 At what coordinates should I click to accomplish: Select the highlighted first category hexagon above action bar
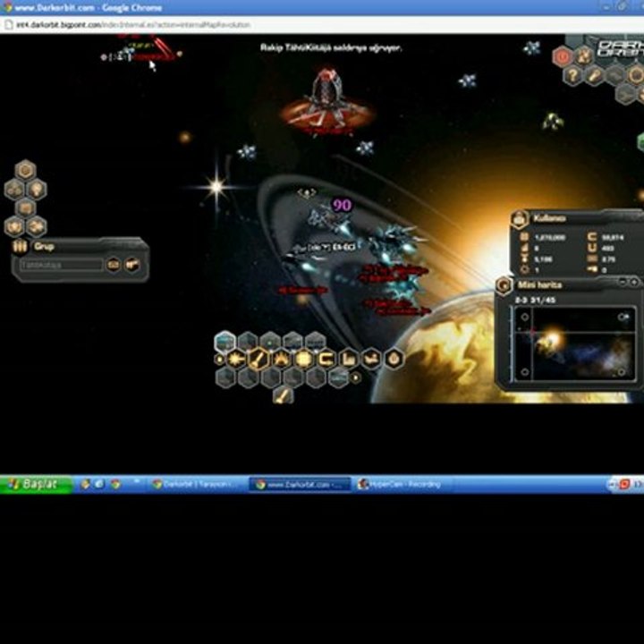pyautogui.click(x=225, y=342)
